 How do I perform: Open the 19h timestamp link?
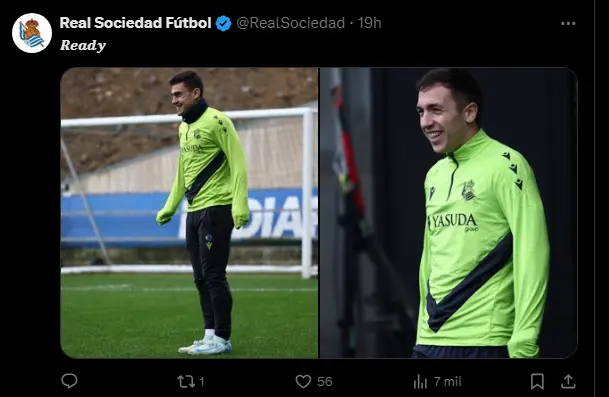pyautogui.click(x=369, y=23)
